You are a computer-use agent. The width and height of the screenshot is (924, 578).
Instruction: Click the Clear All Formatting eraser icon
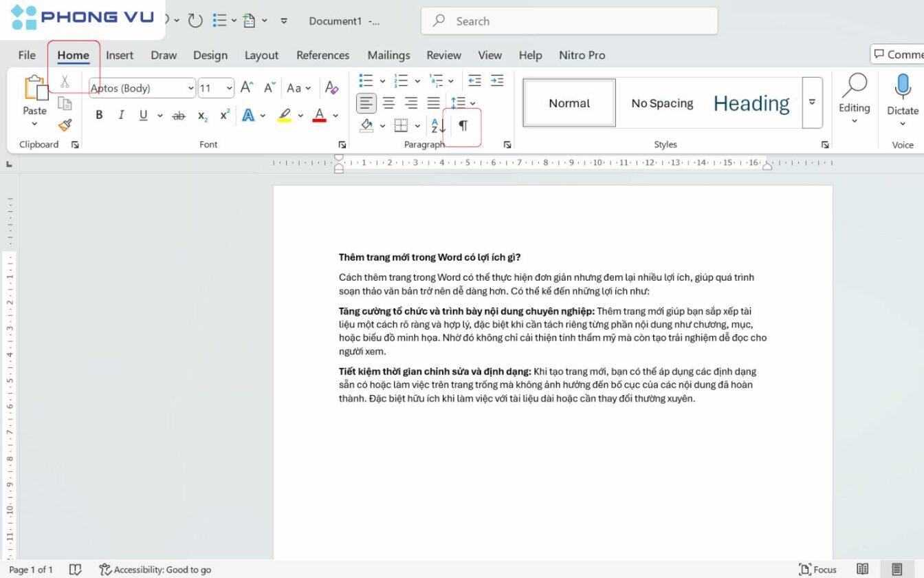[331, 88]
